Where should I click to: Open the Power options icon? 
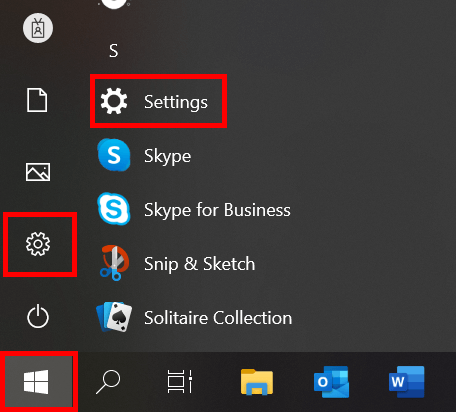[38, 316]
